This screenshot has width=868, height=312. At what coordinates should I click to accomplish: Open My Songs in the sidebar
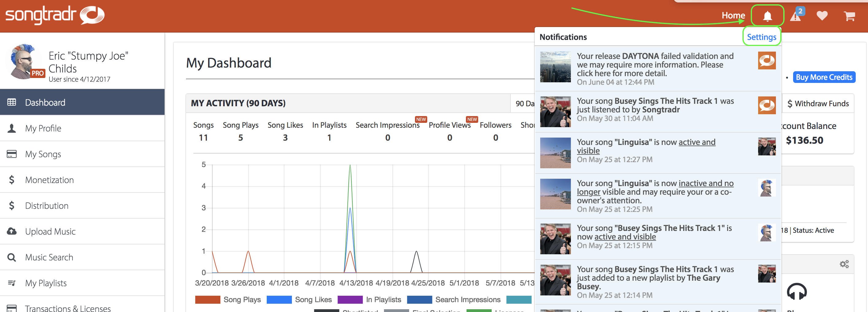82,154
